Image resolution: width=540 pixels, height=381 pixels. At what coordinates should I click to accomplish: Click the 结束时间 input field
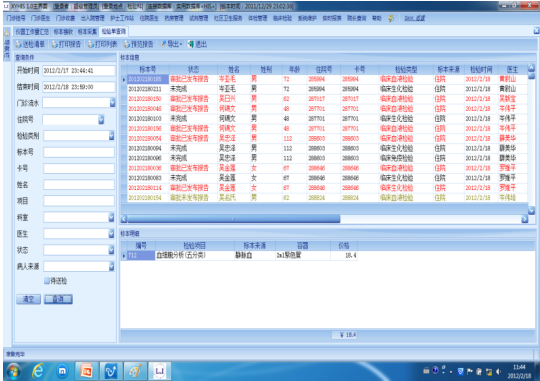[x=79, y=87]
